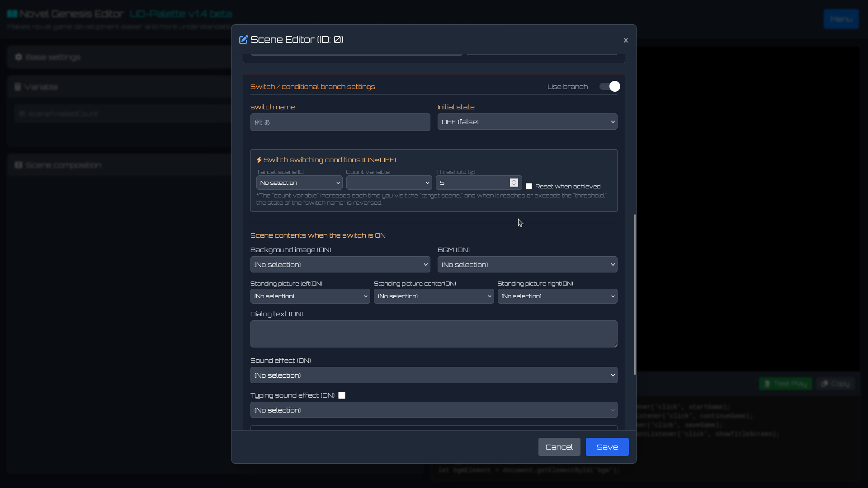Open Background image (ON) dropdown

[x=340, y=265]
